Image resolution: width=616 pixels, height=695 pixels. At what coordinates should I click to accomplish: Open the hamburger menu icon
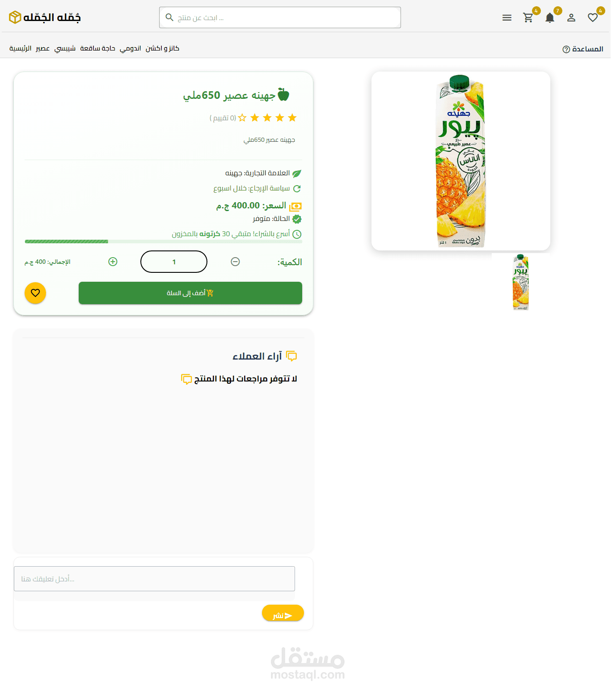pyautogui.click(x=506, y=18)
